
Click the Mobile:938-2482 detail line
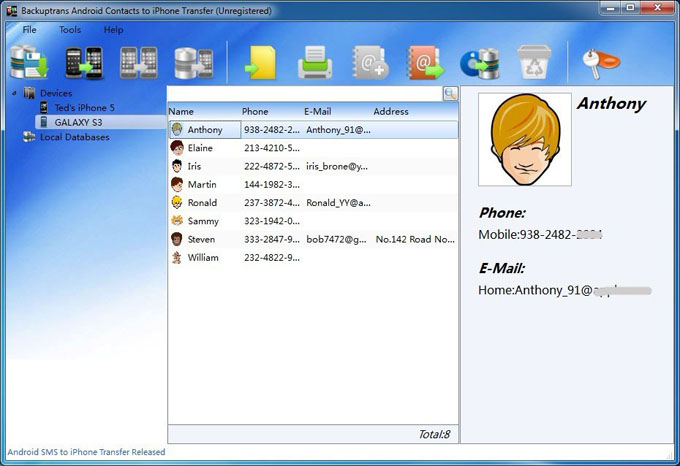(x=540, y=235)
